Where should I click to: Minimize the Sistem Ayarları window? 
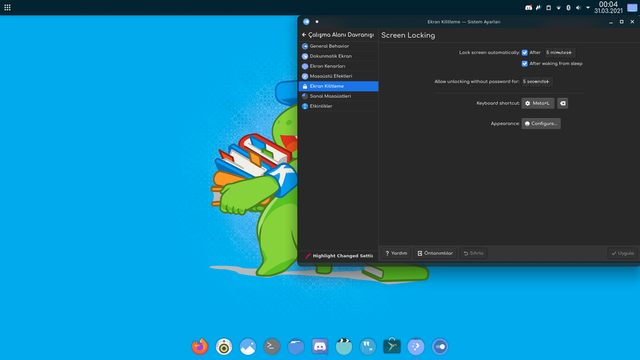[611, 22]
